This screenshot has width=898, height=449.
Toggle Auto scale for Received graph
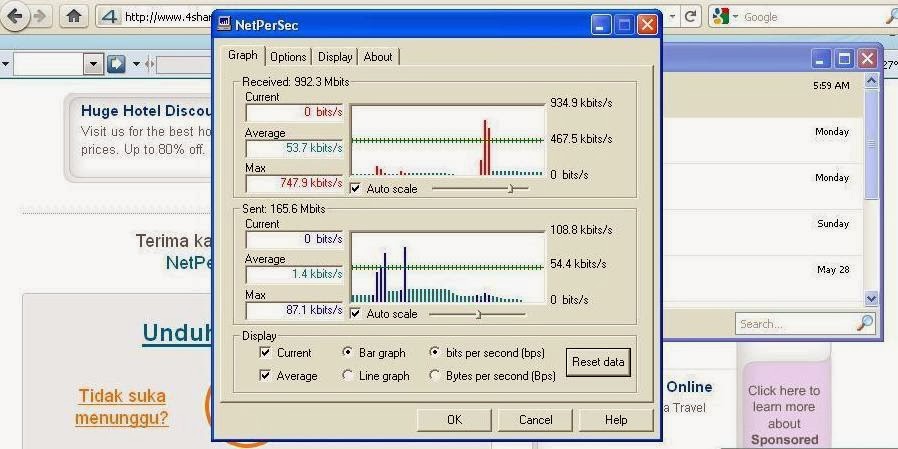[356, 188]
